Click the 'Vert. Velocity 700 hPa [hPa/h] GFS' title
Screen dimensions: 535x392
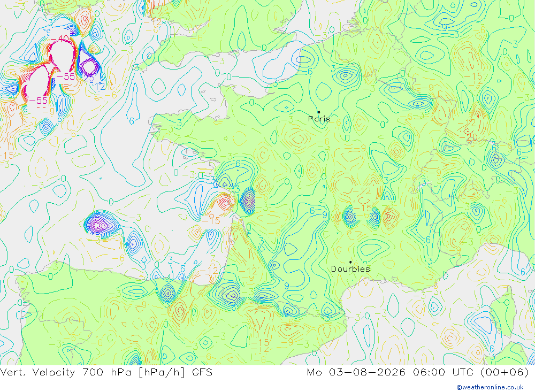106,372
